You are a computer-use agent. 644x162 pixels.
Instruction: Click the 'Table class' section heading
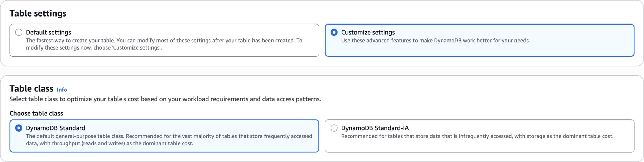pos(31,88)
